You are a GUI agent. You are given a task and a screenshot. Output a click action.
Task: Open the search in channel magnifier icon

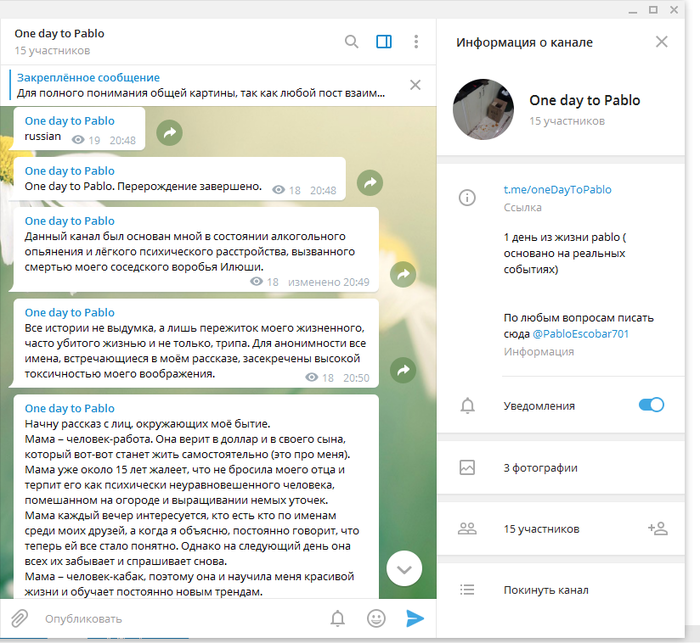tap(351, 42)
